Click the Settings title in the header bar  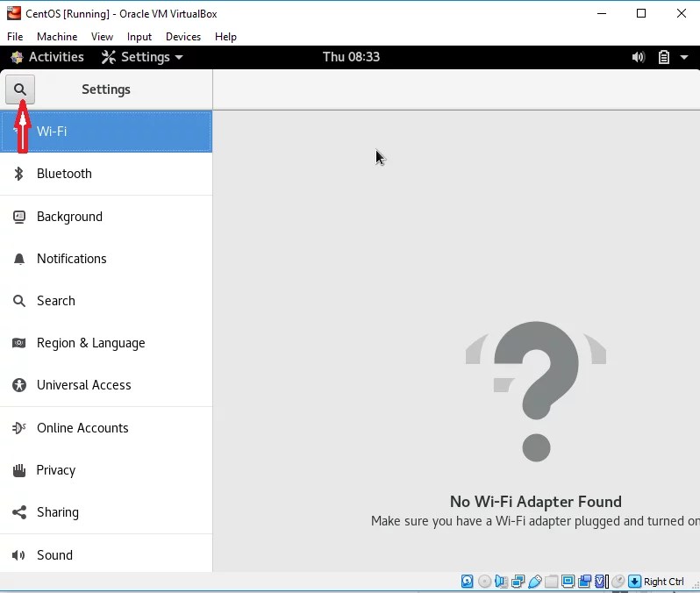click(106, 89)
